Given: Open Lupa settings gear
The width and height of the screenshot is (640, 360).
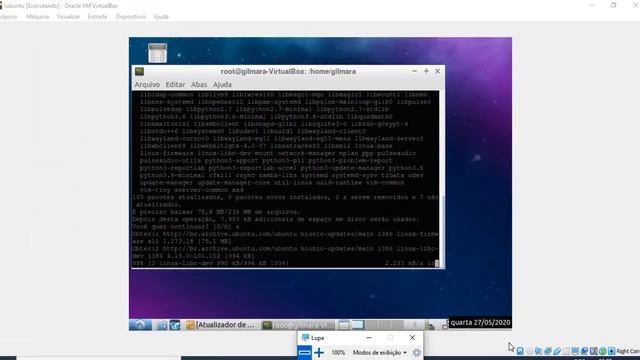Looking at the screenshot, I should pos(416,353).
